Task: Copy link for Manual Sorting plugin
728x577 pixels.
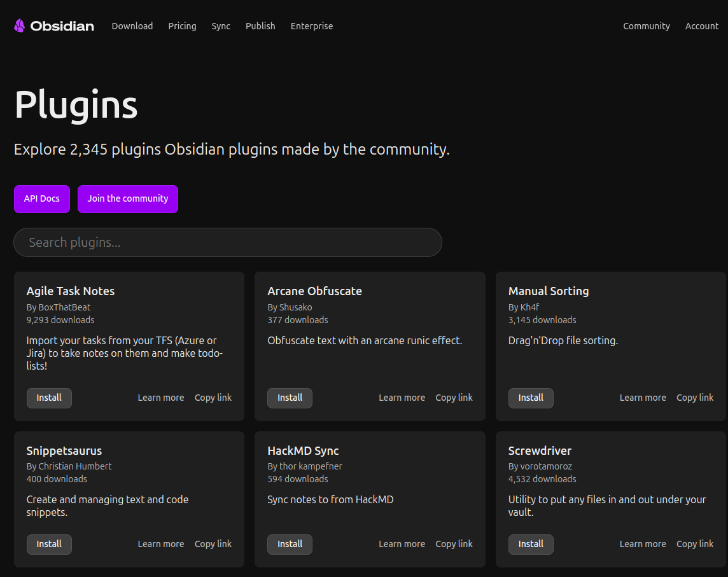Action: click(694, 398)
